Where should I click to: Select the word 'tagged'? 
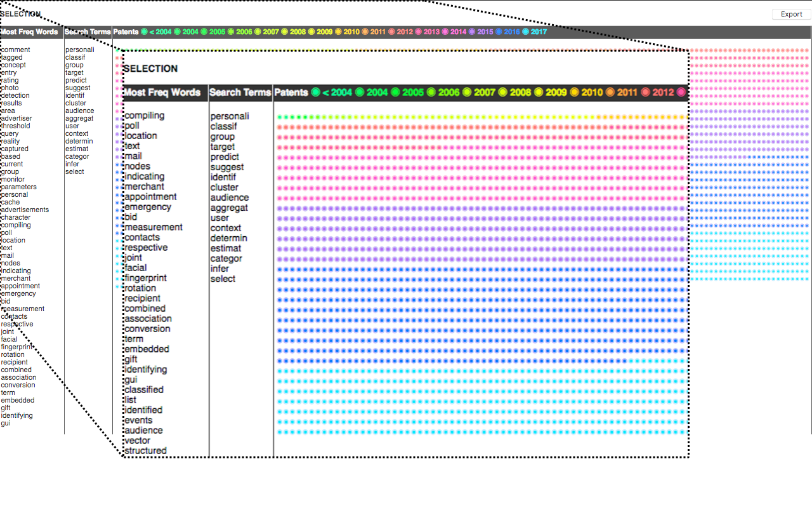(11, 57)
